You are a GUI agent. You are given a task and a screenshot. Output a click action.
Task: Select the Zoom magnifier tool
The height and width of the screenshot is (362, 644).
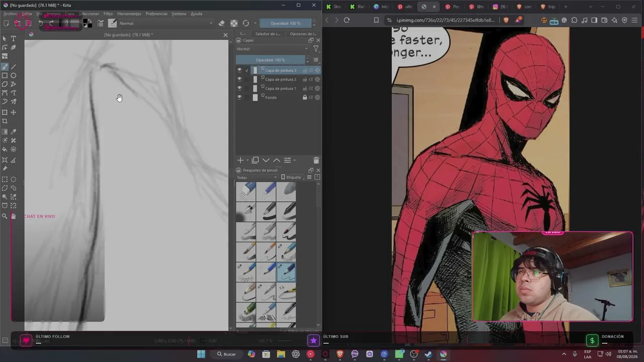coord(5,216)
